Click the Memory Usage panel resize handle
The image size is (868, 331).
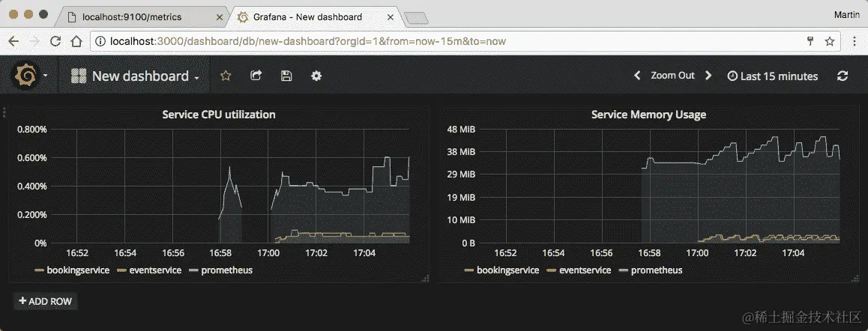(x=855, y=279)
